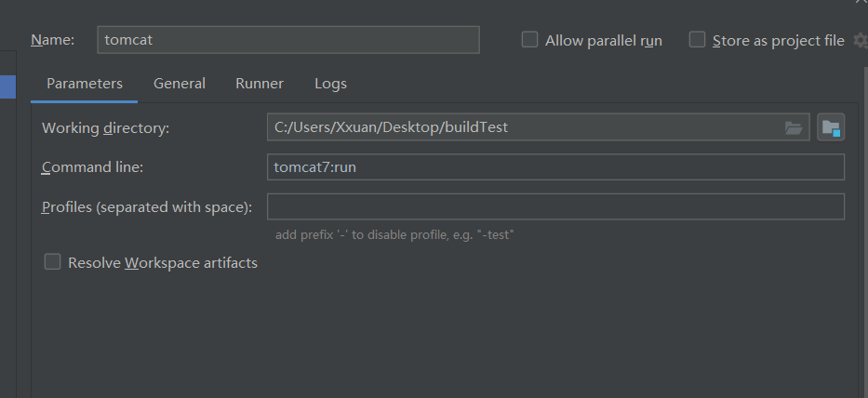Click Working directory path field
Image resolution: width=868 pixels, height=398 pixels.
pyautogui.click(x=538, y=127)
